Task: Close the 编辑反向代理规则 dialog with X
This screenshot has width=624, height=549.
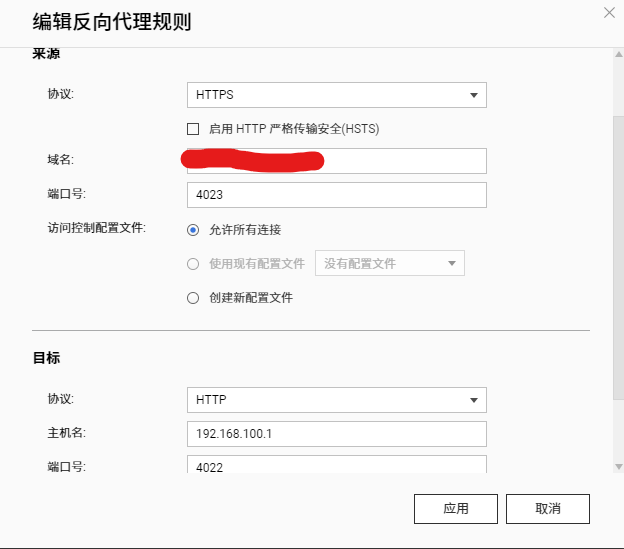Action: pos(609,12)
